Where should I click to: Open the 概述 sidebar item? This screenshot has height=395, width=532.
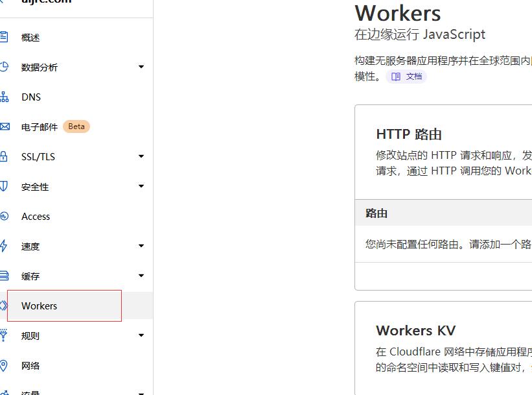point(76,37)
